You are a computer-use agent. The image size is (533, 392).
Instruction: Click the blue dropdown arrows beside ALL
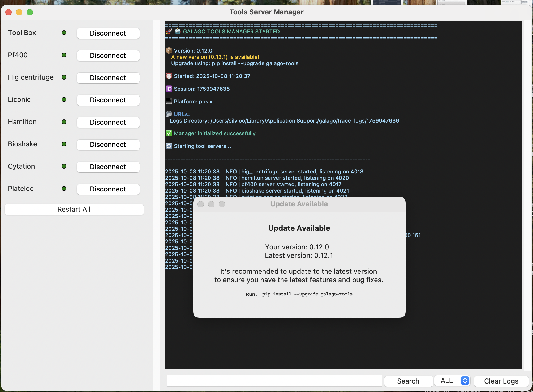[x=465, y=381]
